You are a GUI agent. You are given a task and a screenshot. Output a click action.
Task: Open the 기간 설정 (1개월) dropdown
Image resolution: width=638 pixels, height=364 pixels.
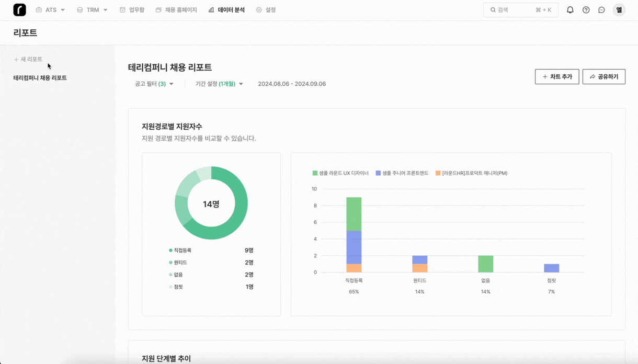pyautogui.click(x=219, y=84)
